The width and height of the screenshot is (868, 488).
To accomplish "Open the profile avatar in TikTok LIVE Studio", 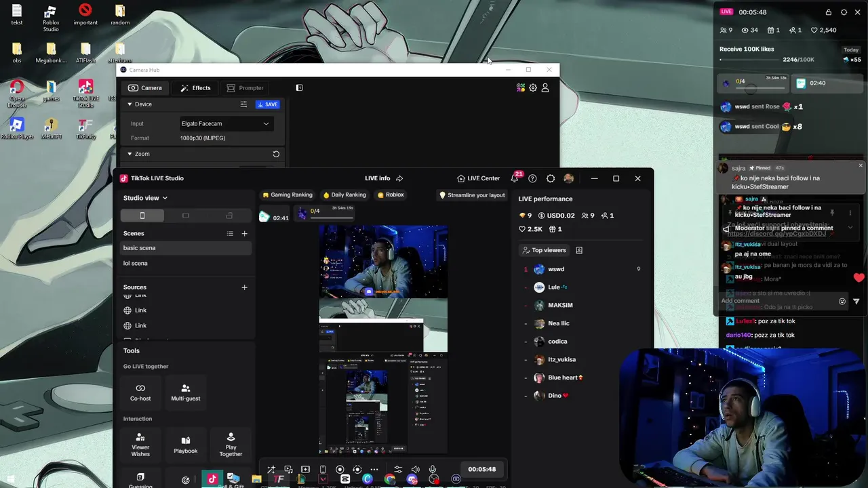I will coord(568,178).
